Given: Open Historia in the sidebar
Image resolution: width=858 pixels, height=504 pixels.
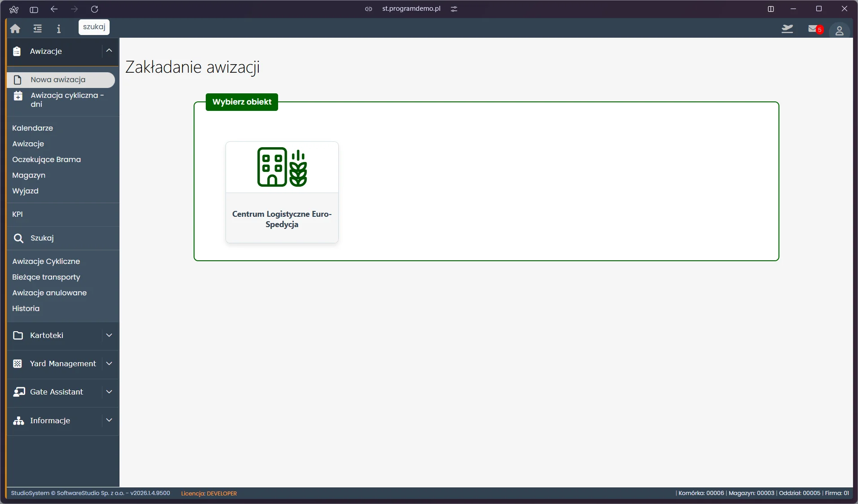Looking at the screenshot, I should (26, 308).
